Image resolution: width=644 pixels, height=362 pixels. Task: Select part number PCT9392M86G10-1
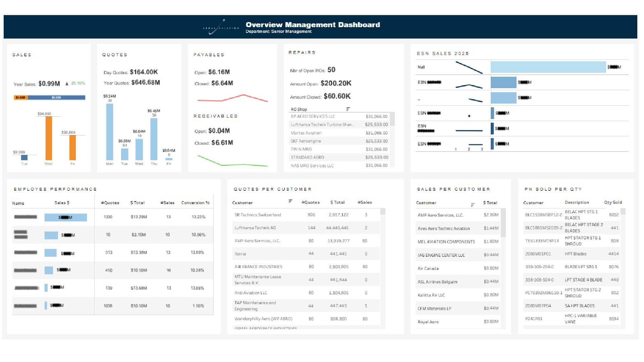[544, 293]
